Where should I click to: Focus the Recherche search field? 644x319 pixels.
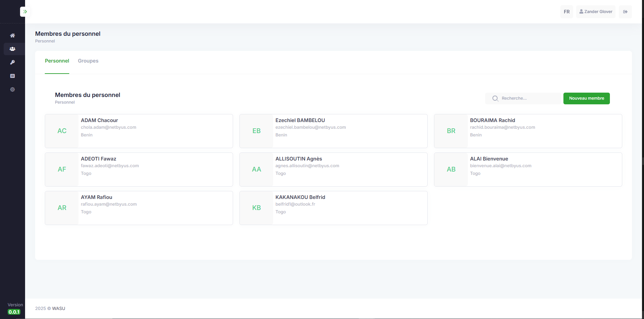coord(523,98)
